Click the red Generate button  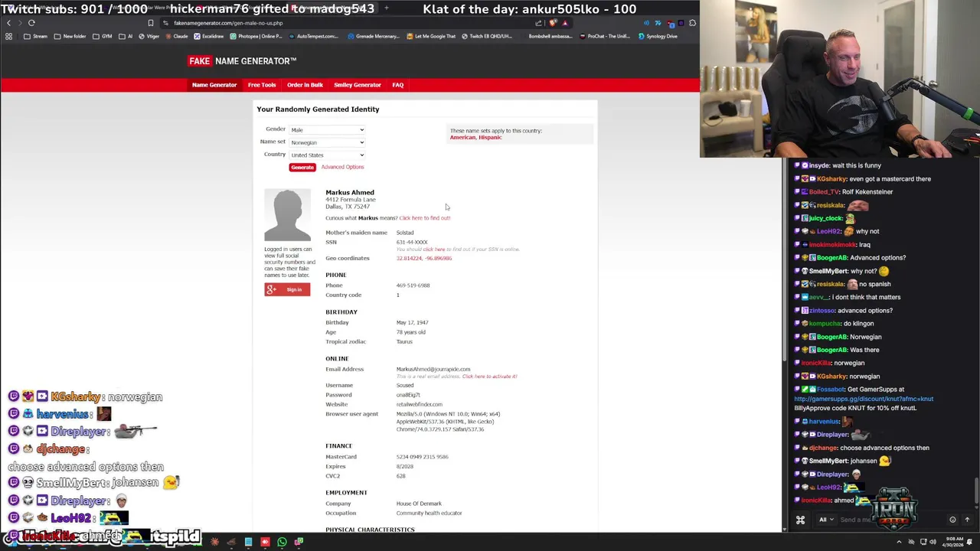[302, 168]
